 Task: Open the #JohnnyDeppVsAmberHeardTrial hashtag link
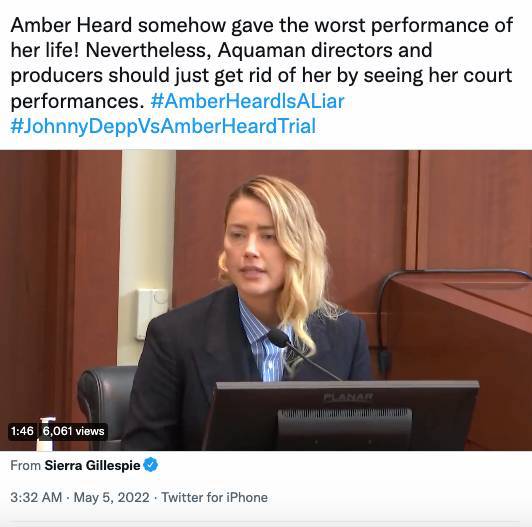[163, 126]
